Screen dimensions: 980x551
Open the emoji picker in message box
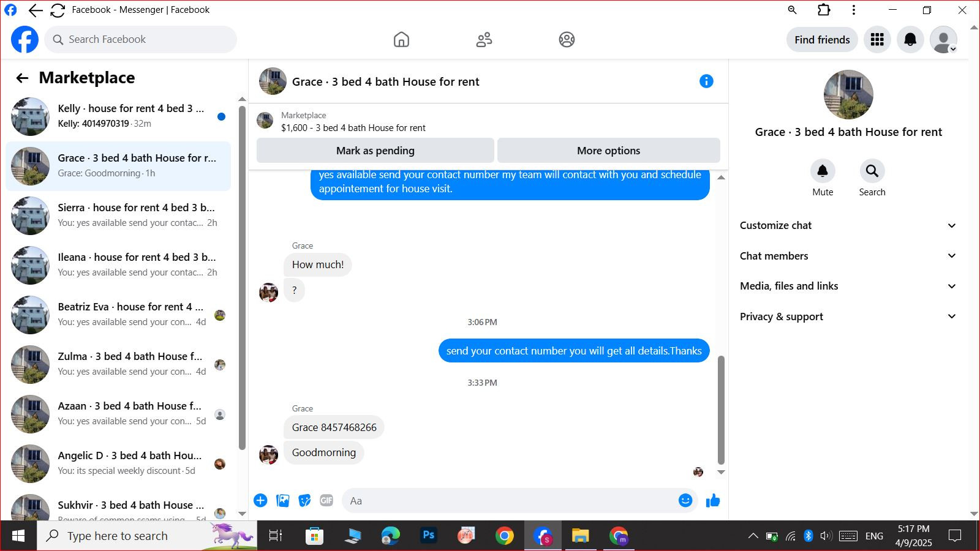pyautogui.click(x=685, y=501)
